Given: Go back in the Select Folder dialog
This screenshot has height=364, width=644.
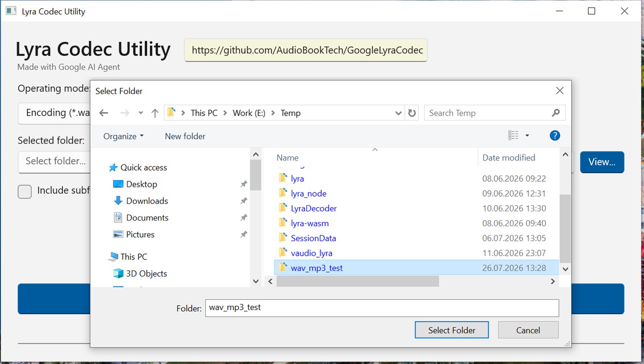Looking at the screenshot, I should [x=104, y=113].
